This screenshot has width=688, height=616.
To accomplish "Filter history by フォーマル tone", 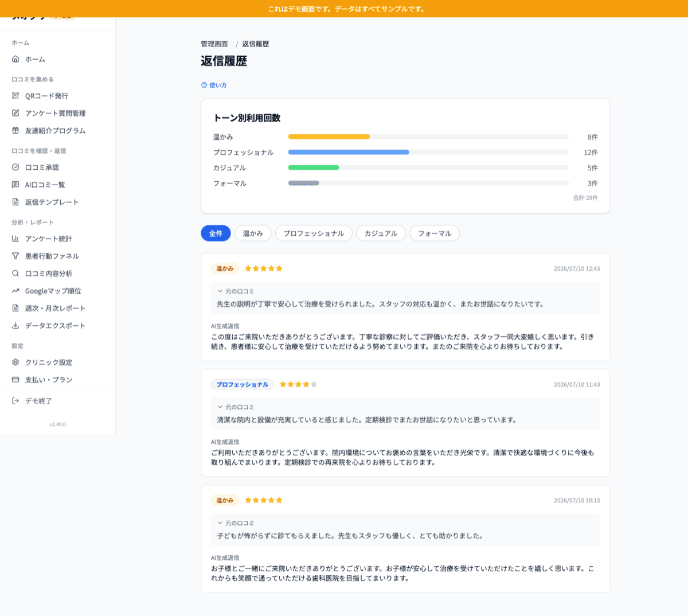I will [x=435, y=233].
